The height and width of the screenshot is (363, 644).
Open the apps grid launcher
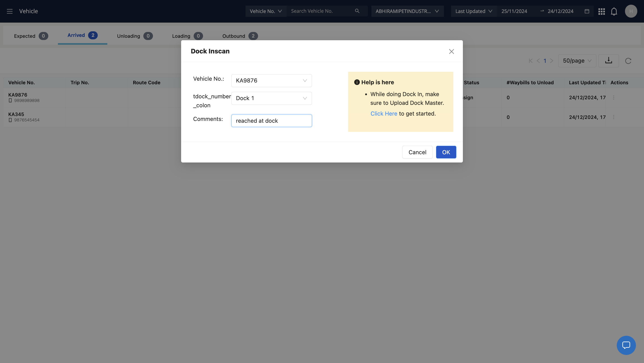[x=602, y=11]
